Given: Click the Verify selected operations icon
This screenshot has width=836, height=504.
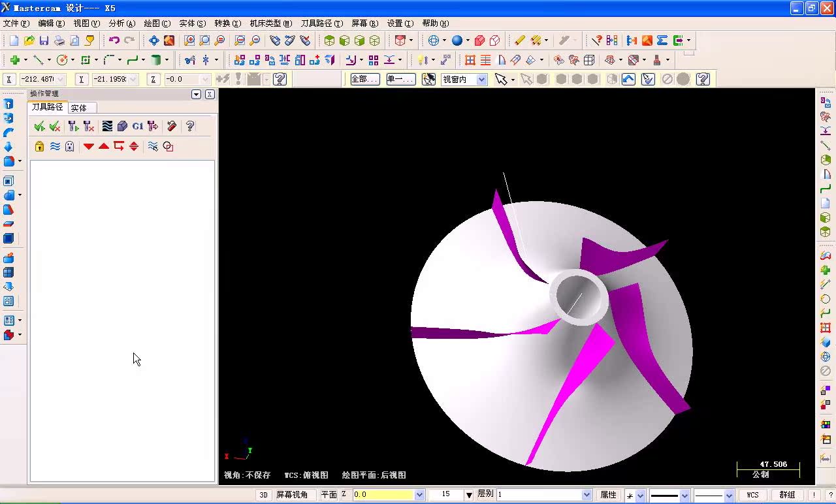Looking at the screenshot, I should [122, 126].
